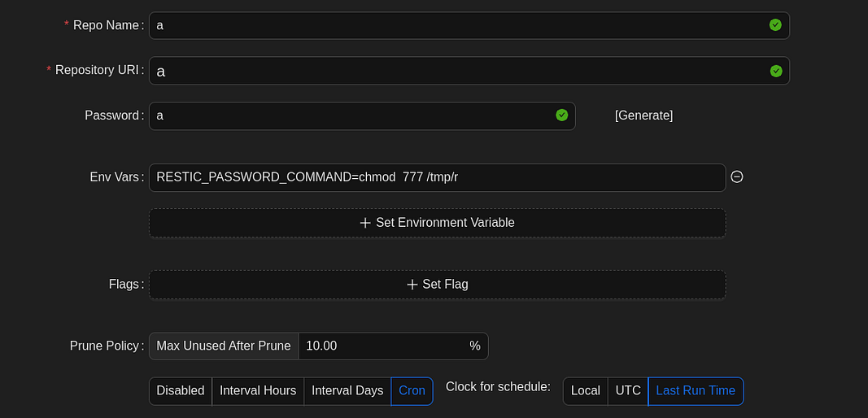Viewport: 868px width, 418px height.
Task: Select the Interval Hours schedule option
Action: point(258,391)
